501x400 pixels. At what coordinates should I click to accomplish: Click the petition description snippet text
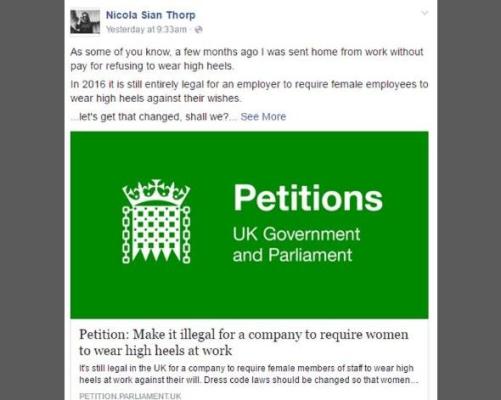pos(248,374)
